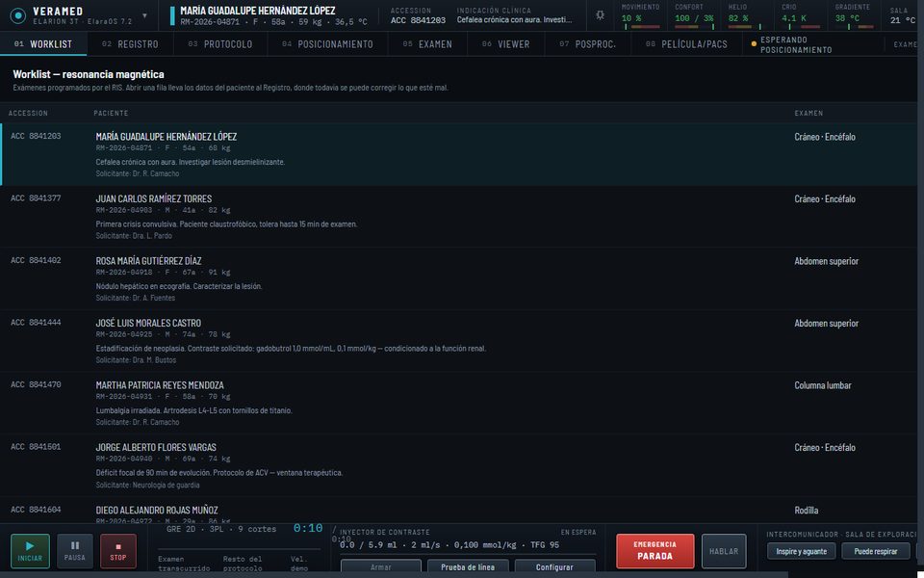Click the Hablar intercom button
Screen dimensions: 924x578
[x=724, y=551]
